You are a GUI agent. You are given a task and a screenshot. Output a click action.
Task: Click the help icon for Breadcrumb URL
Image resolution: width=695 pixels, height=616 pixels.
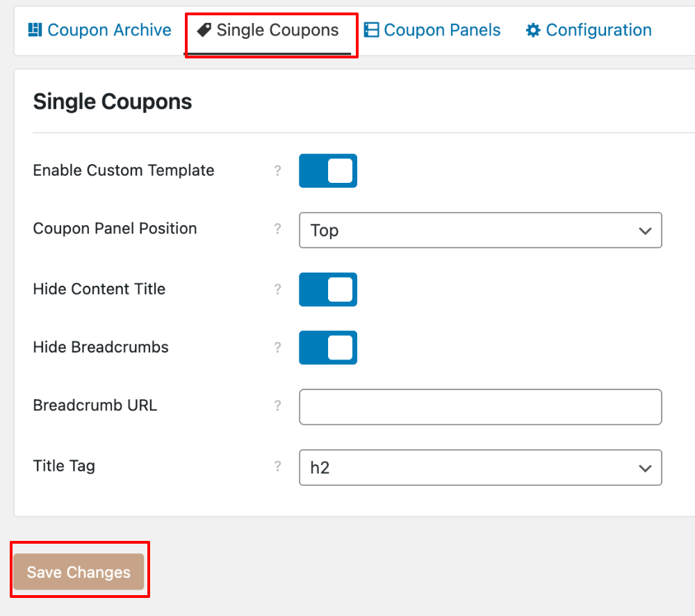pos(278,406)
